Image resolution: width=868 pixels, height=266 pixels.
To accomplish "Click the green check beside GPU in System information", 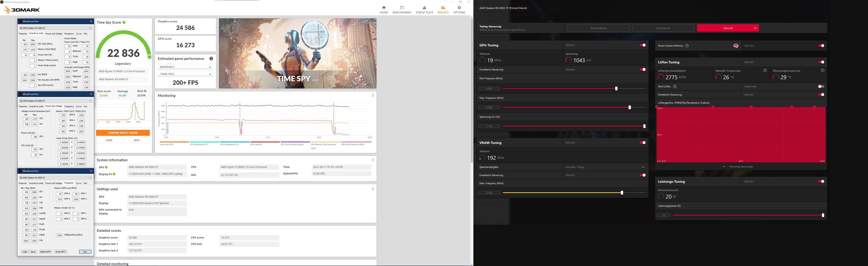I will (x=106, y=167).
